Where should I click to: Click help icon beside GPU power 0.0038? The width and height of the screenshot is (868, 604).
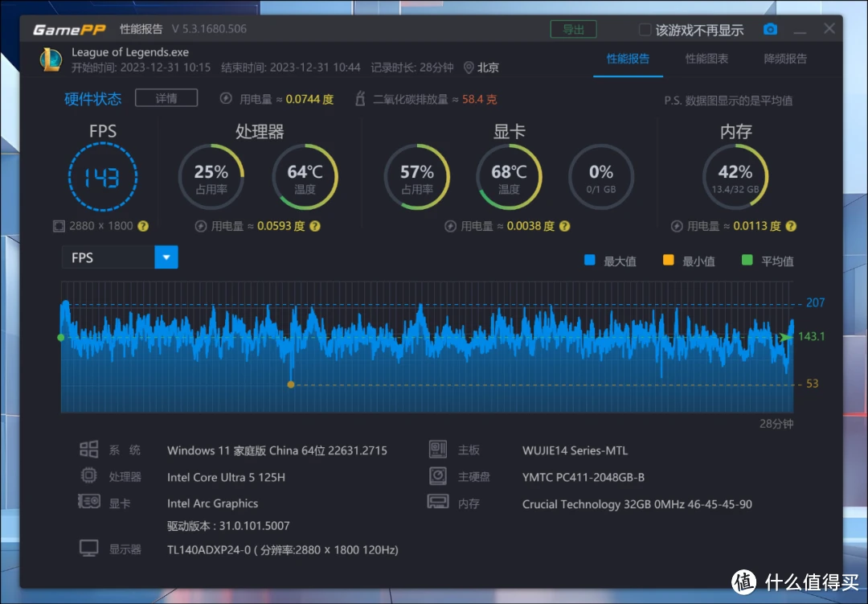565,226
